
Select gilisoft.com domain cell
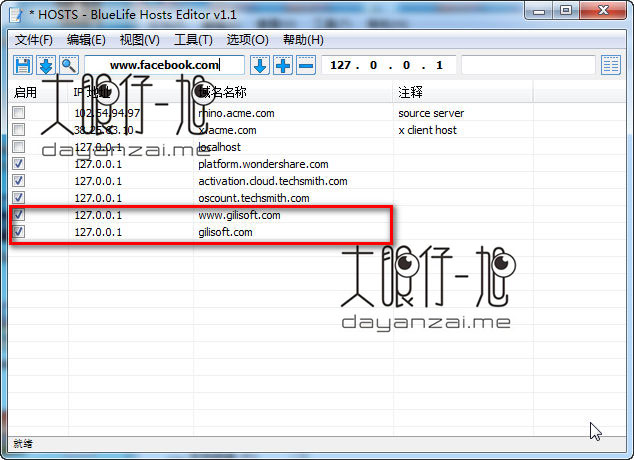tap(225, 232)
